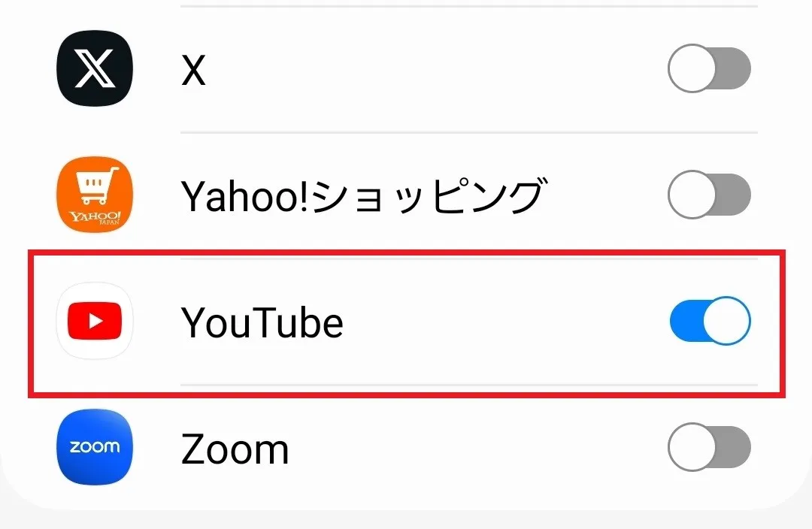Click the white knob of YouTube's blue switch
The width and height of the screenshot is (812, 529).
point(726,321)
